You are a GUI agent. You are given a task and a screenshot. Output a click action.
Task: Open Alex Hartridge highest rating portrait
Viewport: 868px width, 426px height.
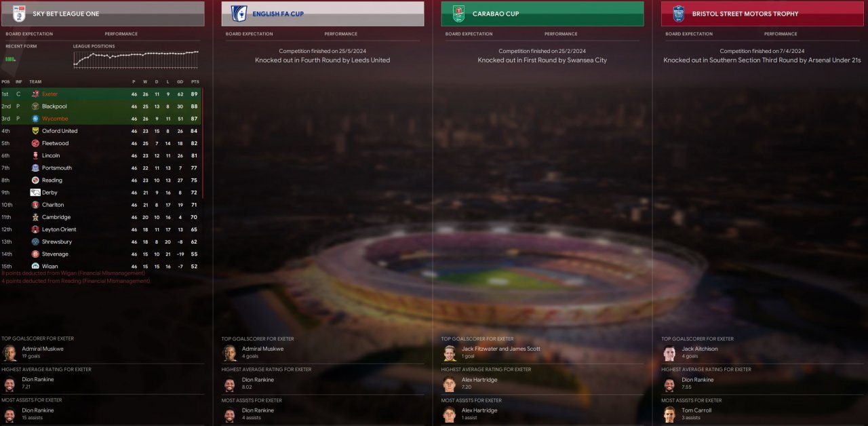point(450,383)
